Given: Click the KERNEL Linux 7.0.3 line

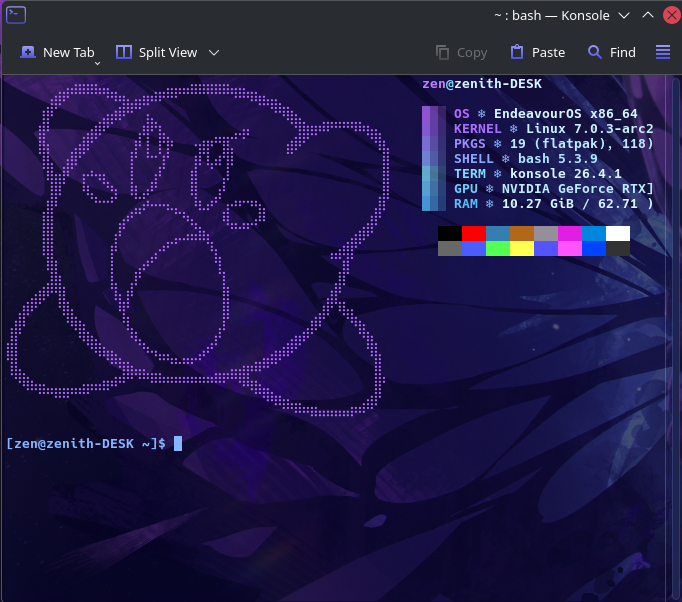Looking at the screenshot, I should [x=553, y=129].
